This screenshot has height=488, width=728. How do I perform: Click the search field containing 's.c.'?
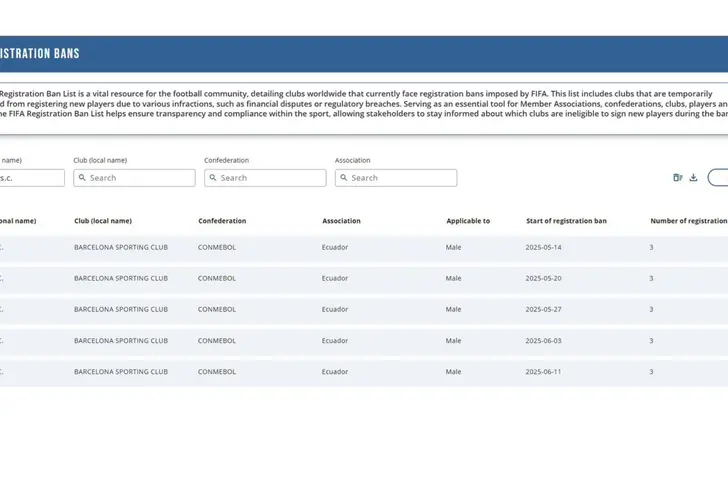point(32,178)
